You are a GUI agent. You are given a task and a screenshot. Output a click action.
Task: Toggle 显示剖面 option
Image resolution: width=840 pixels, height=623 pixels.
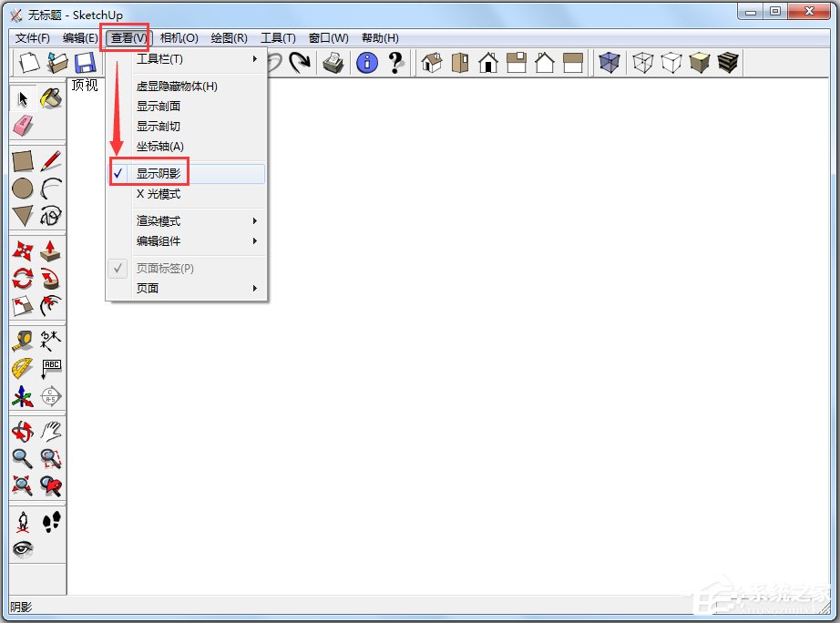(187, 106)
